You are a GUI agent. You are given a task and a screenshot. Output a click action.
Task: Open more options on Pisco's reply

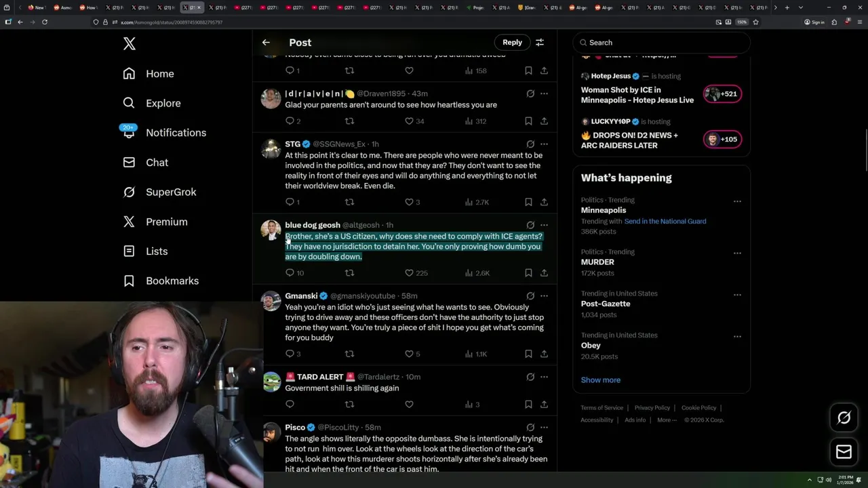tap(544, 428)
